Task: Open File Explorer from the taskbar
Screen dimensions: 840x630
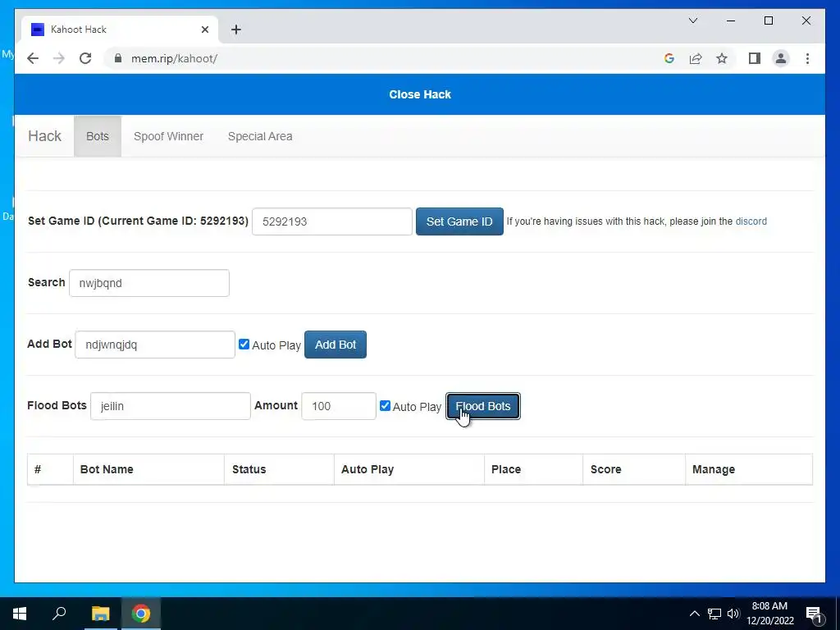Action: [100, 614]
